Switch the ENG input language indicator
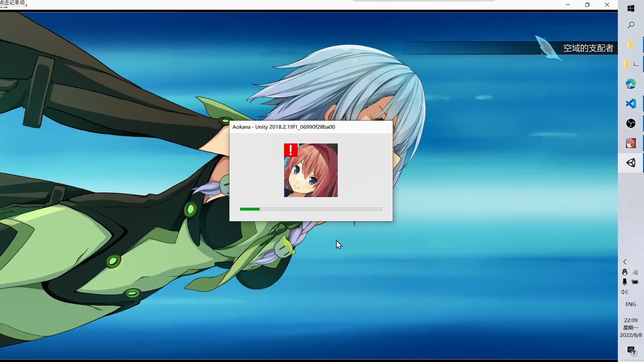The height and width of the screenshot is (362, 644). pyautogui.click(x=631, y=304)
